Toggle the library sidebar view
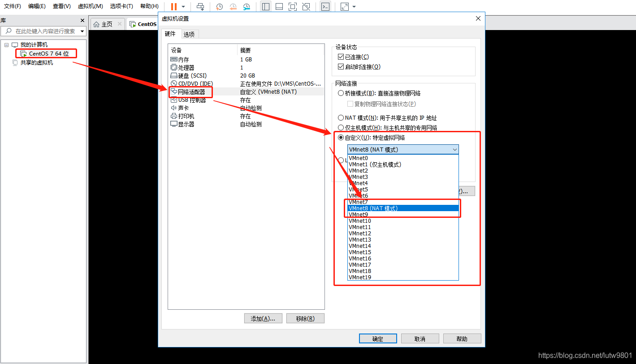The image size is (636, 364). pos(266,7)
